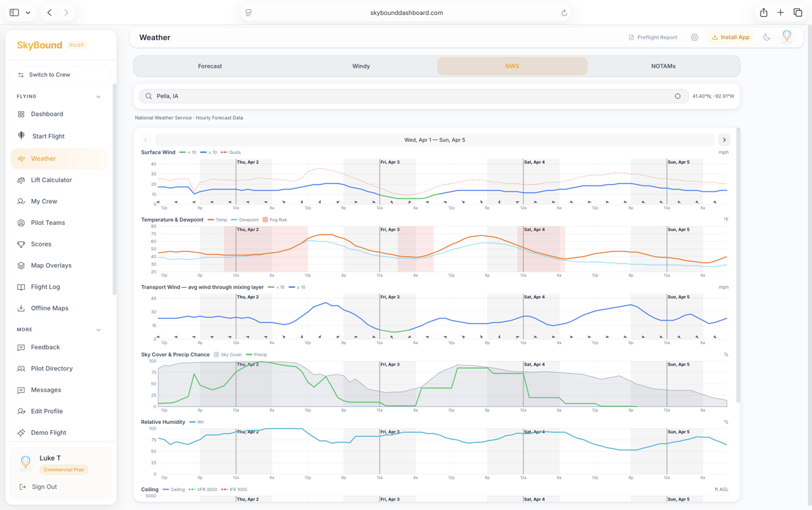Viewport: 812px width, 510px height.
Task: Collapse the FLYING section chevron
Action: pos(98,97)
